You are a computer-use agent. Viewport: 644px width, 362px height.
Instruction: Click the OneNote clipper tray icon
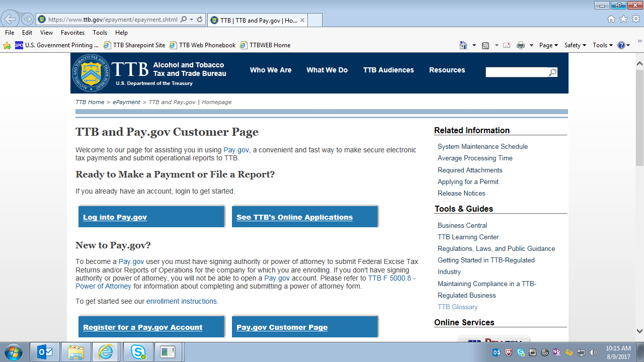pyautogui.click(x=557, y=352)
